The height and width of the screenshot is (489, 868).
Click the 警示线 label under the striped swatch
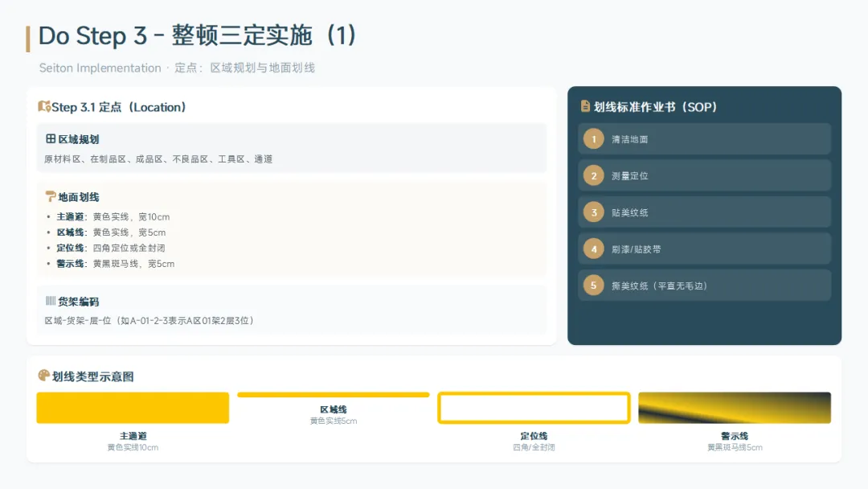(735, 436)
